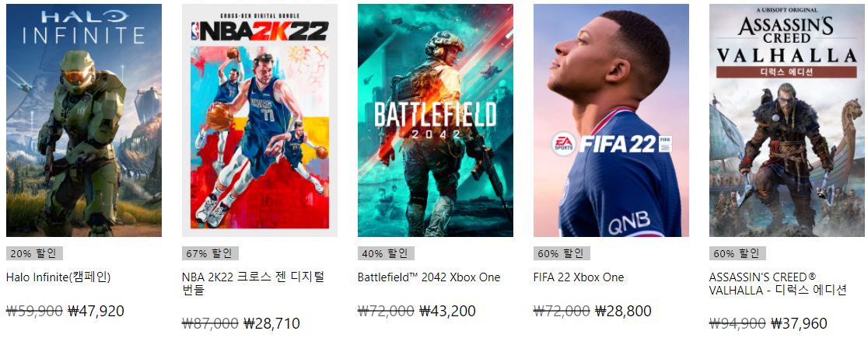Click the ₩47,920 sale price

point(96,311)
